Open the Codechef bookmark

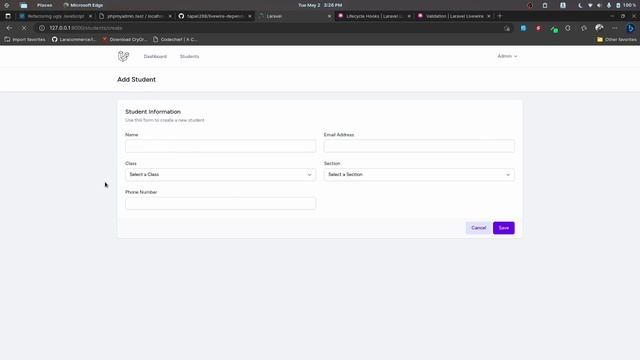click(x=175, y=40)
